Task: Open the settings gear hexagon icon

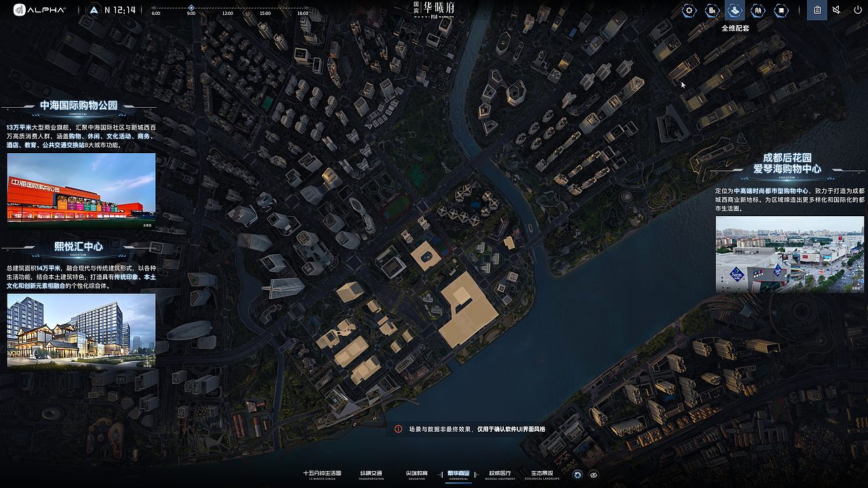Action: click(689, 10)
